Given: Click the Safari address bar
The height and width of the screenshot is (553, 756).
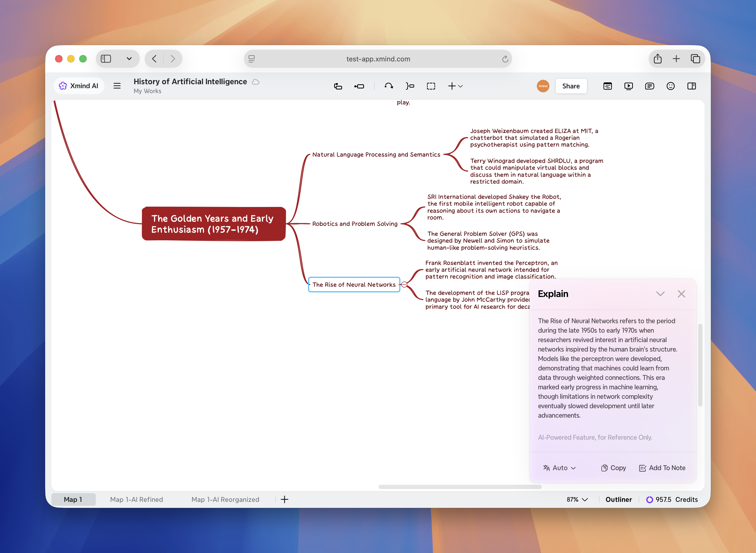Looking at the screenshot, I should coord(378,59).
